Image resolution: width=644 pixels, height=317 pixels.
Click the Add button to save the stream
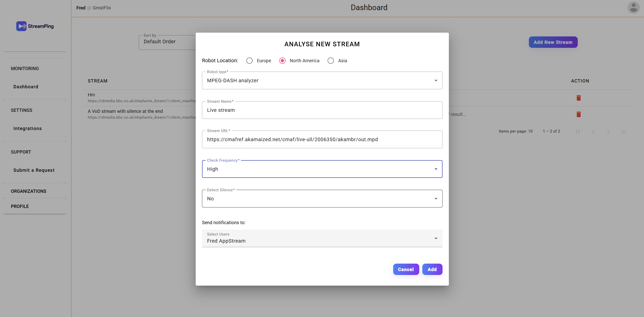pos(432,269)
